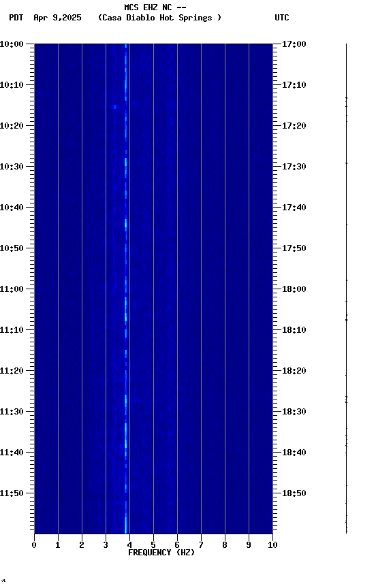Click the '11:10' PDT time label
Screen dimensions: 376x588
point(12,330)
